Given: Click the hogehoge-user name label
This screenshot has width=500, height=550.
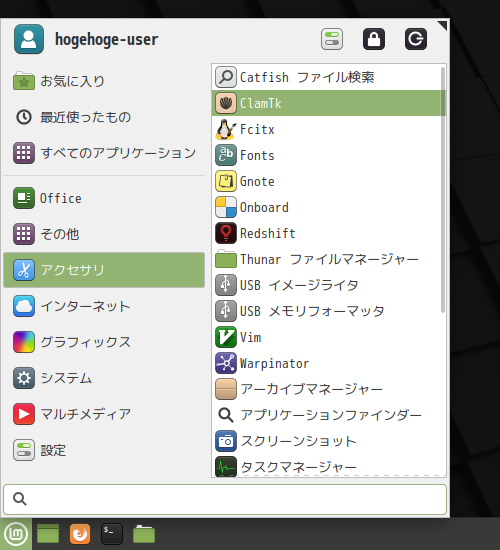Looking at the screenshot, I should (x=106, y=39).
